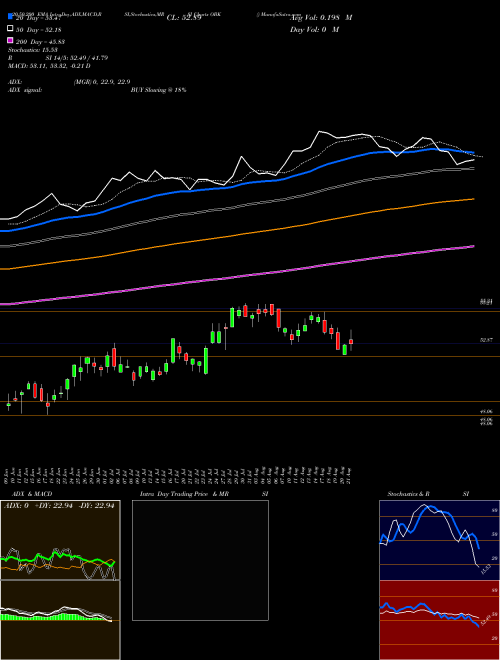Image resolution: width=500 pixels, height=660 pixels.
Task: Click the CL closing price label
Action: 184,18
